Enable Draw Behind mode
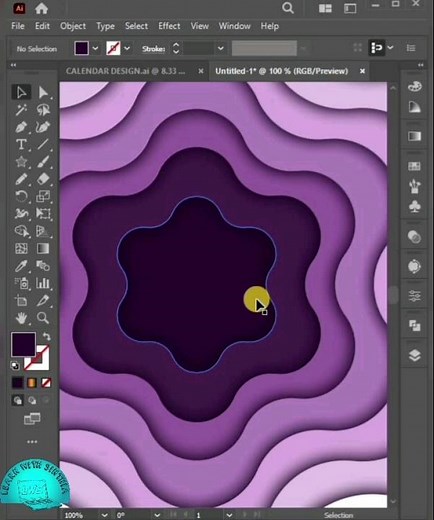This screenshot has height=520, width=434. 32,400
